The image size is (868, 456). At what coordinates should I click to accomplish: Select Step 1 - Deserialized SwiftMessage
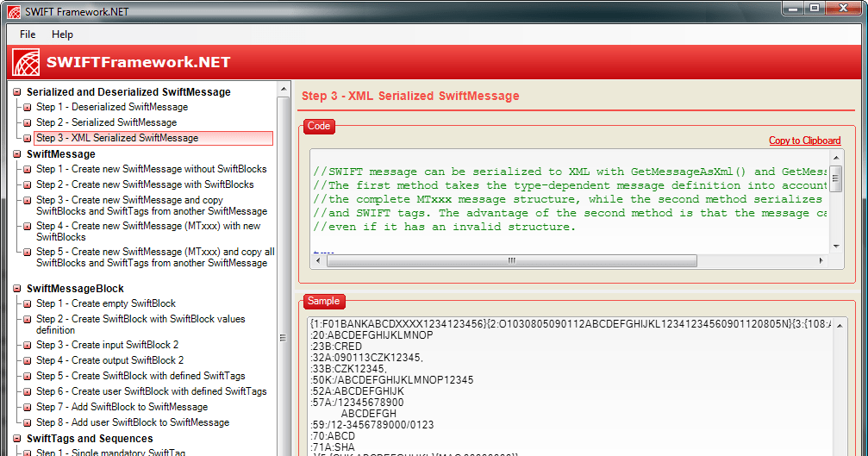tap(112, 107)
